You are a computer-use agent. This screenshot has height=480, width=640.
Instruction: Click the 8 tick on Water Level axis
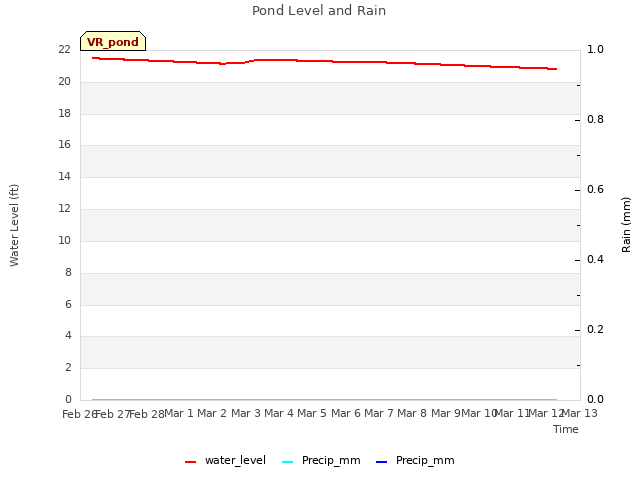click(x=68, y=272)
